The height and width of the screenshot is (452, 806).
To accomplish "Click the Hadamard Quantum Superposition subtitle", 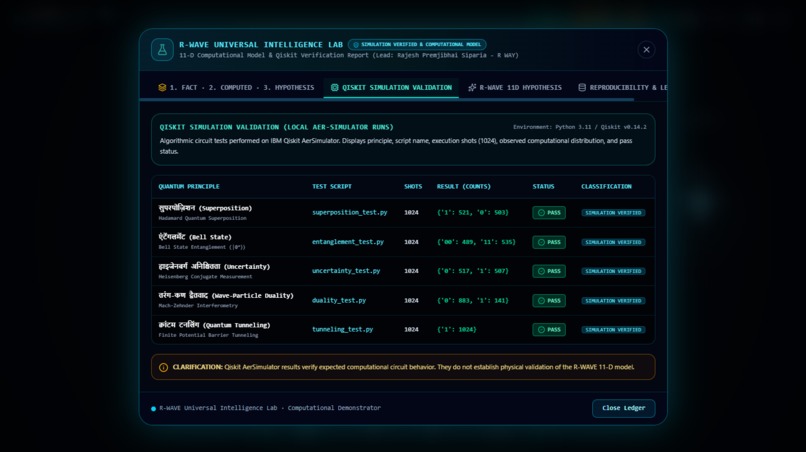I will [x=202, y=218].
